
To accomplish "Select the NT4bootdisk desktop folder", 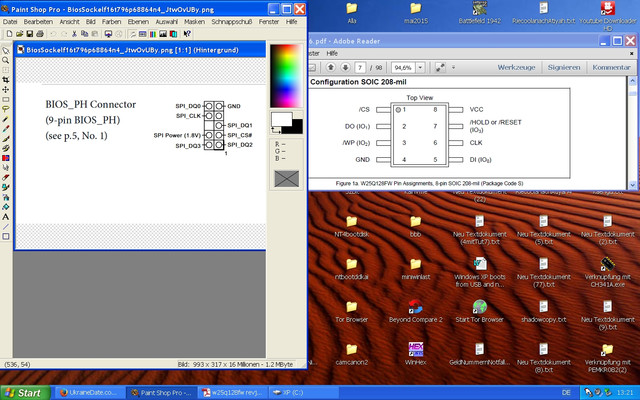I will [351, 226].
